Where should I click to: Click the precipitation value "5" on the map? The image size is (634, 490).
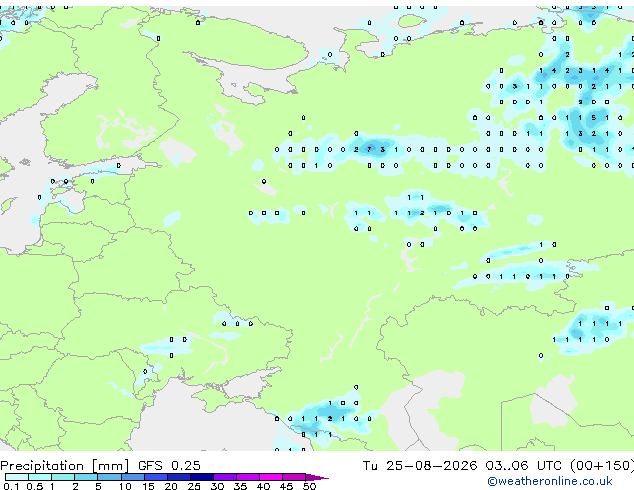pyautogui.click(x=594, y=118)
